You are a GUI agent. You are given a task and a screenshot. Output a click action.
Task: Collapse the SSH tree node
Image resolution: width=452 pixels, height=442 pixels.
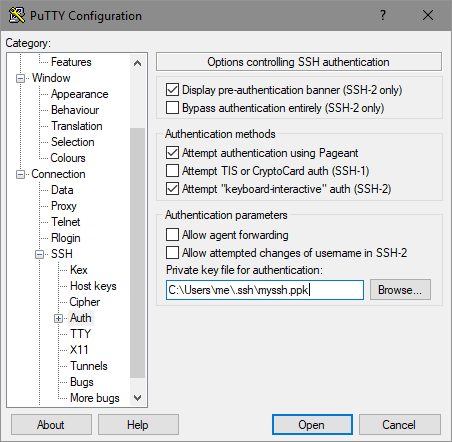pos(40,255)
